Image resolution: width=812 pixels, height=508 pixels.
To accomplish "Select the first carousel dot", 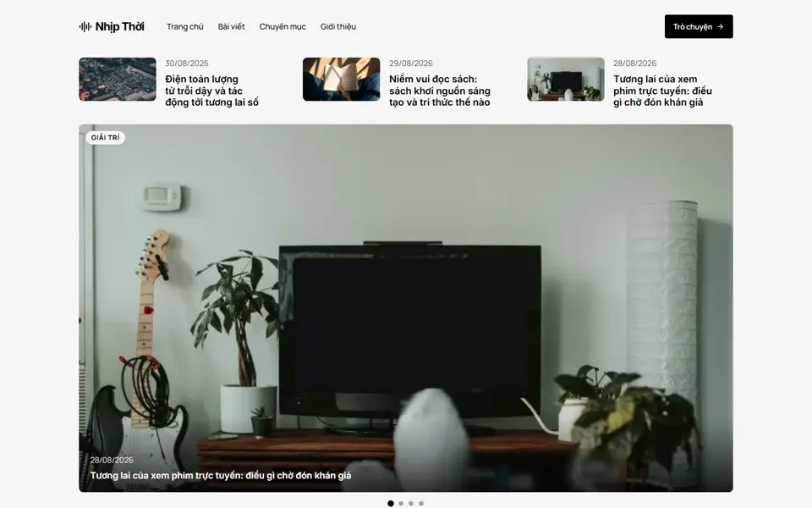I will (391, 503).
